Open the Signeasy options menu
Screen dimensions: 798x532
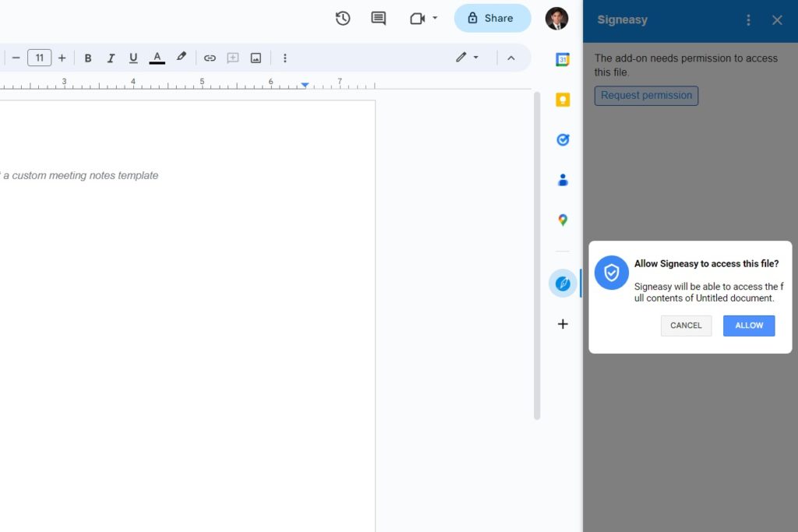[x=748, y=19]
